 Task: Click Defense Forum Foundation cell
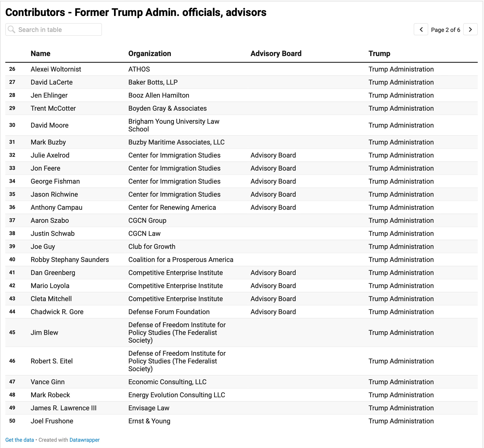[x=169, y=312]
